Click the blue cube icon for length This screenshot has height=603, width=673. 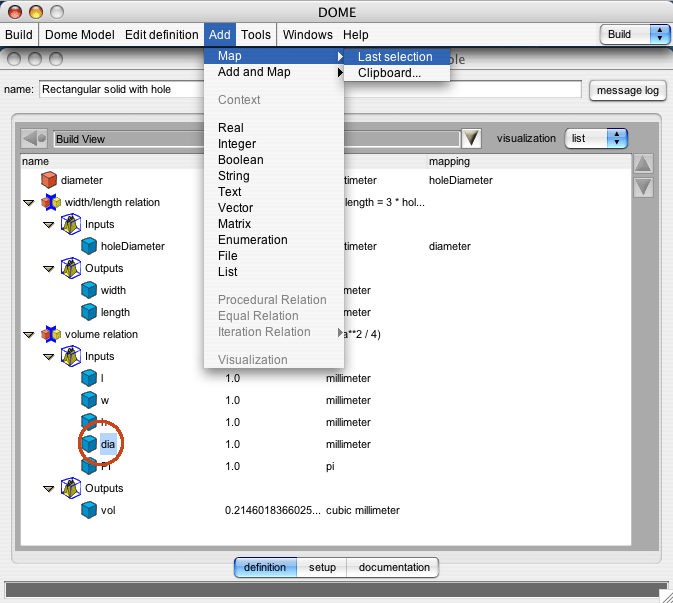pos(89,312)
